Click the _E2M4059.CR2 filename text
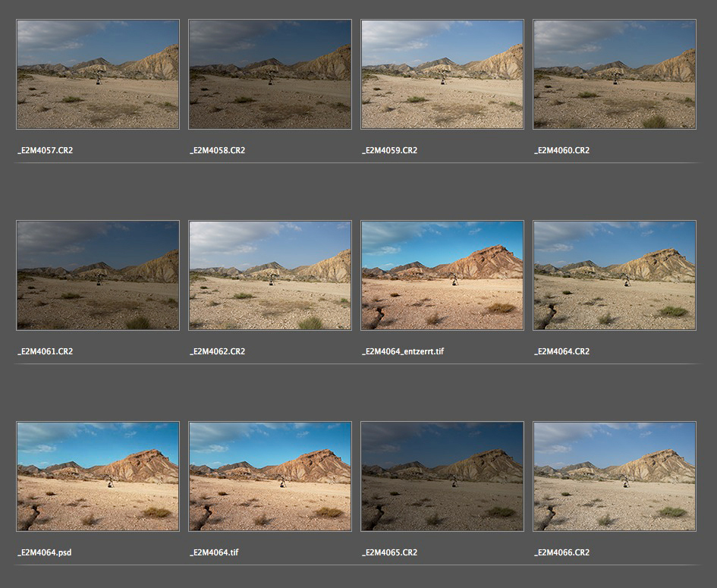This screenshot has width=717, height=588. coord(390,150)
